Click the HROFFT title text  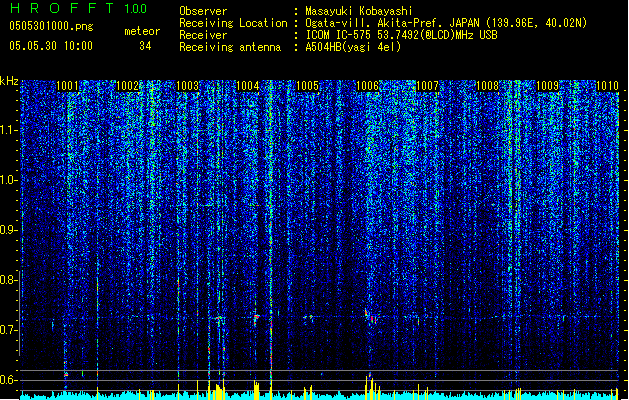click(62, 8)
